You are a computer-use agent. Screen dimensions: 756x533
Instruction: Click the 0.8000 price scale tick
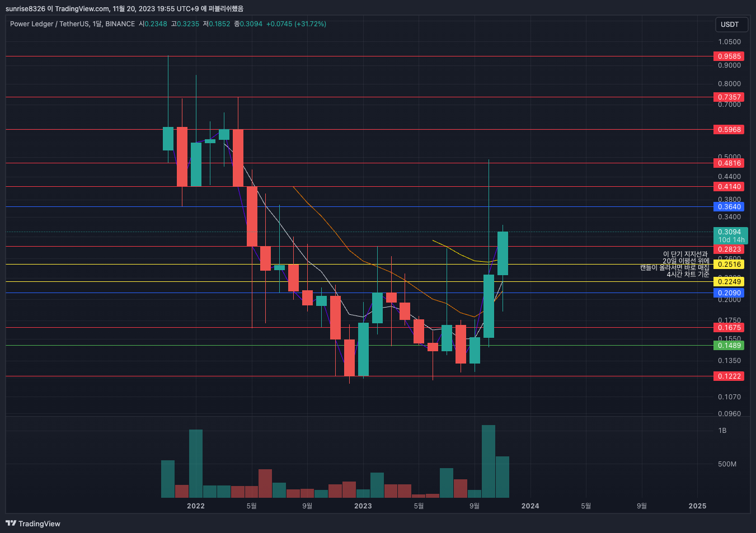point(729,84)
